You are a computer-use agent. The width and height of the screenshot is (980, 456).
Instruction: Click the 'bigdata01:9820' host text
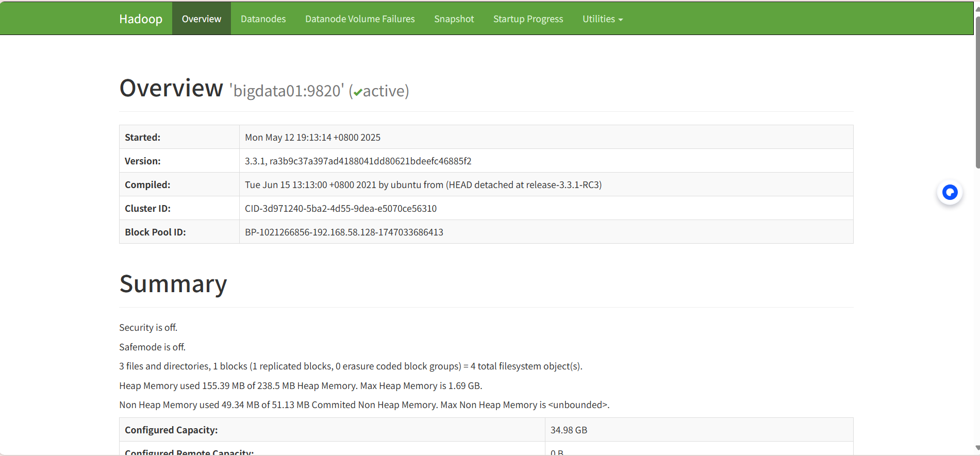tap(287, 91)
